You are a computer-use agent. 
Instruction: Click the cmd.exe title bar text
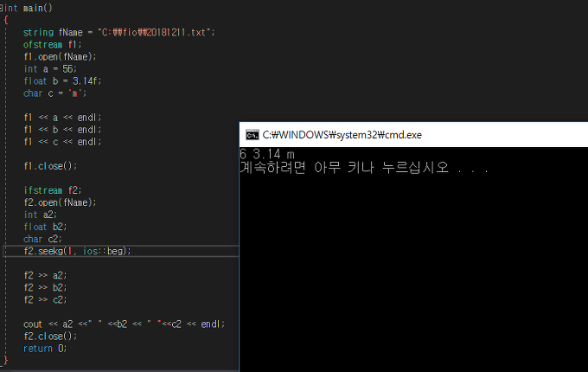click(x=342, y=135)
